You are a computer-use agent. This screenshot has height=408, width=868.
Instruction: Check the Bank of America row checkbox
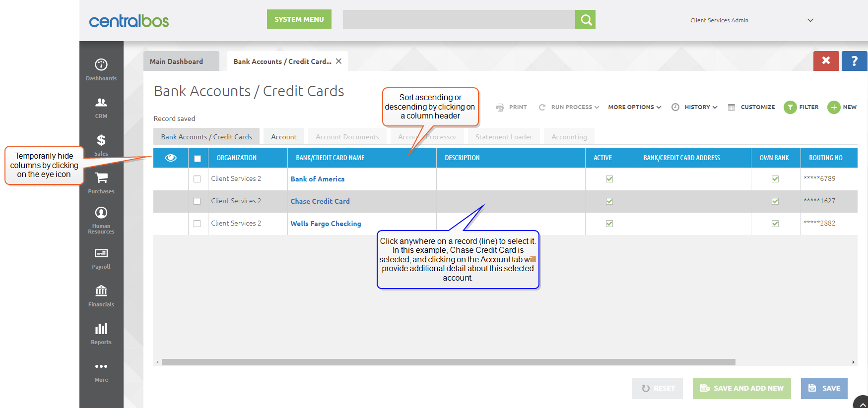pos(197,179)
